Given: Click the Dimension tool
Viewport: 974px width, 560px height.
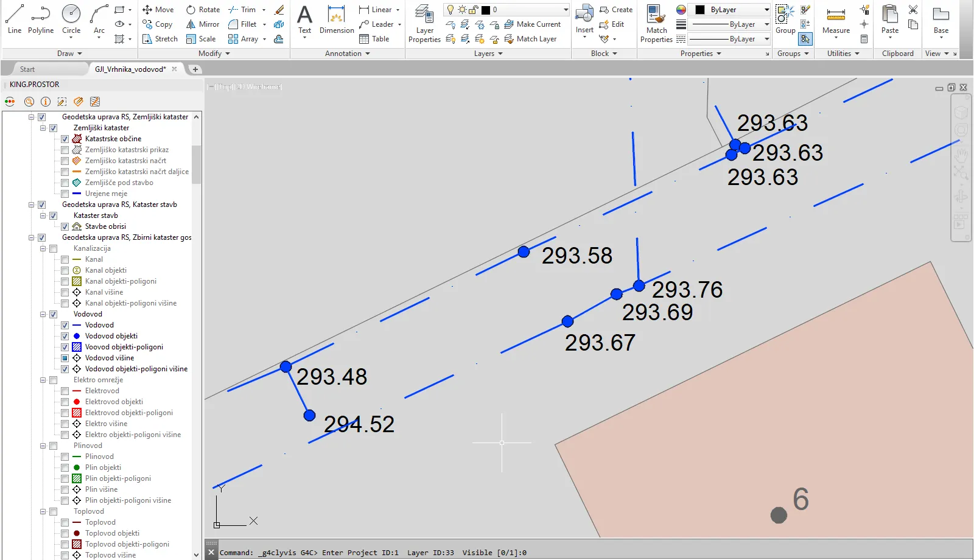Looking at the screenshot, I should click(x=337, y=19).
